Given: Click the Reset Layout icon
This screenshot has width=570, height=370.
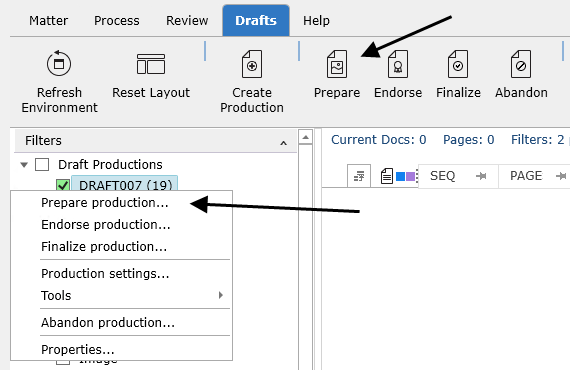Looking at the screenshot, I should (x=151, y=64).
